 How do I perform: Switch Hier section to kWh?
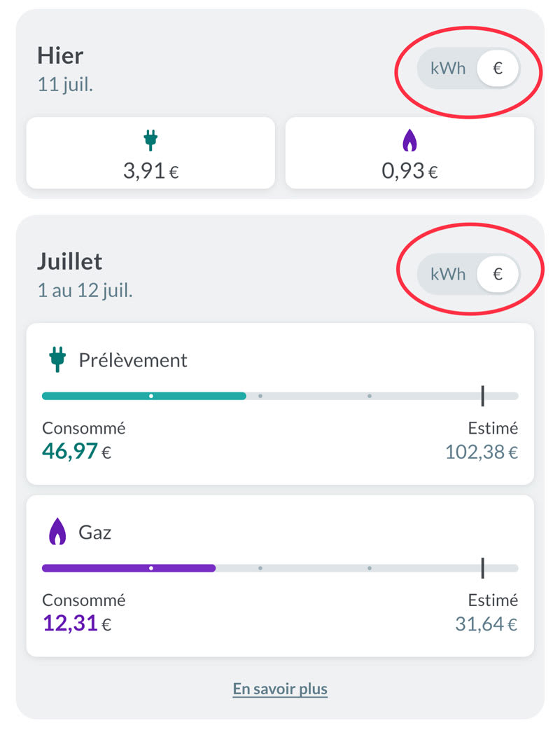448,69
